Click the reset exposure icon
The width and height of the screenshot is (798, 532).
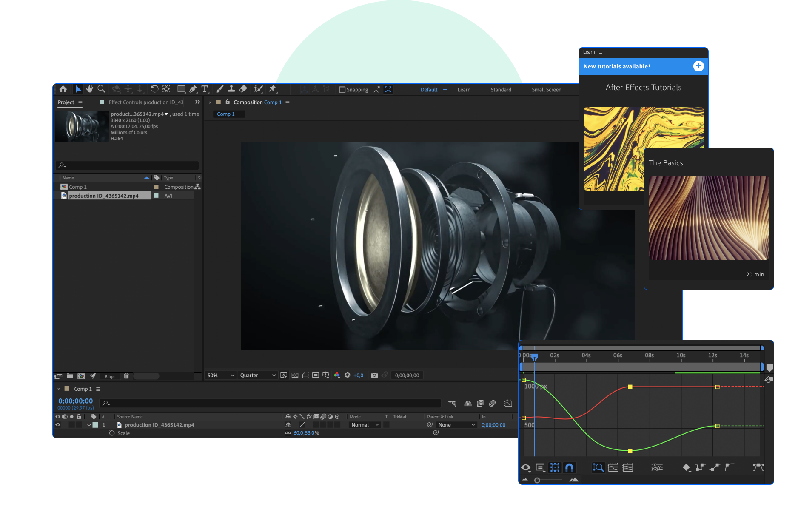pos(348,375)
